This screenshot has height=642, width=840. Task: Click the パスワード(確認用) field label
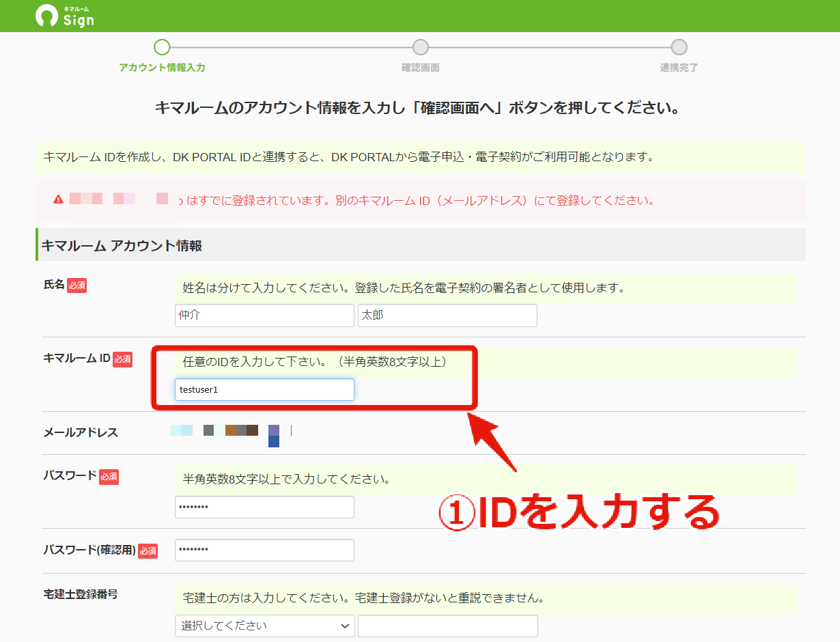click(x=89, y=550)
